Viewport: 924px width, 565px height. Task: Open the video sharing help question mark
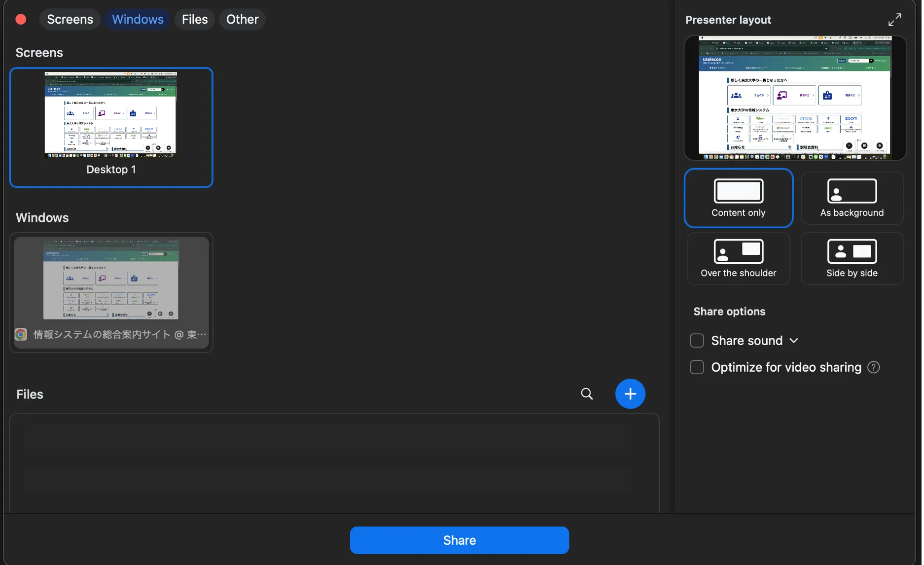tap(873, 367)
